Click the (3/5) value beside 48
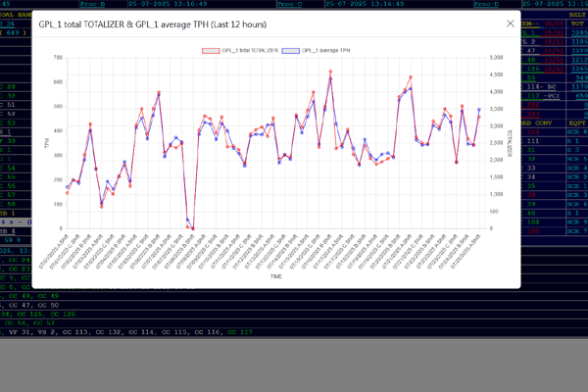The image size is (588, 392). coord(554,60)
